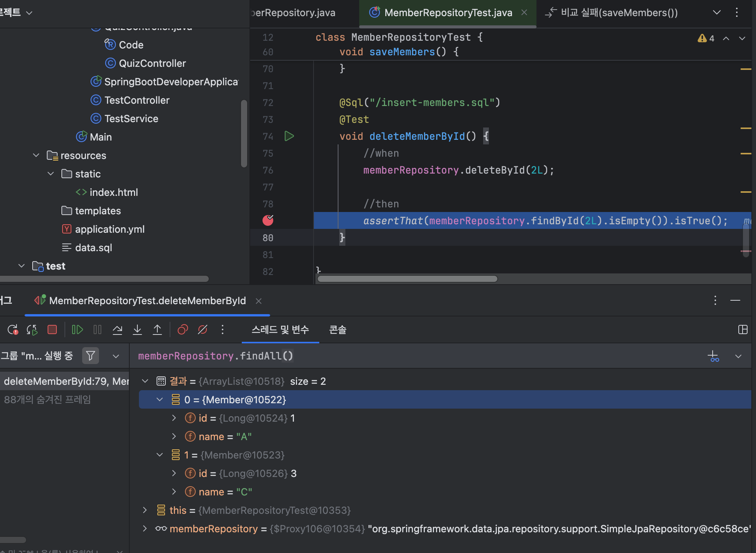Image resolution: width=756 pixels, height=553 pixels.
Task: Collapse the resources folder
Action: click(x=36, y=156)
